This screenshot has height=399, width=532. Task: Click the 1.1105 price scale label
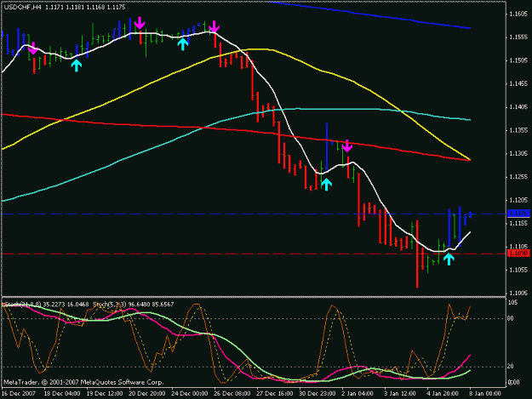pos(518,247)
